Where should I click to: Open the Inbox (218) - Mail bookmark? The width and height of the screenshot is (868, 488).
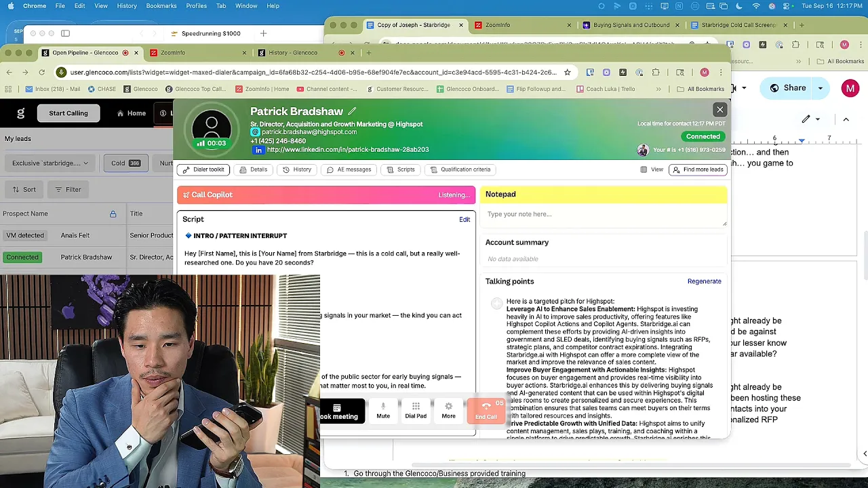(53, 89)
